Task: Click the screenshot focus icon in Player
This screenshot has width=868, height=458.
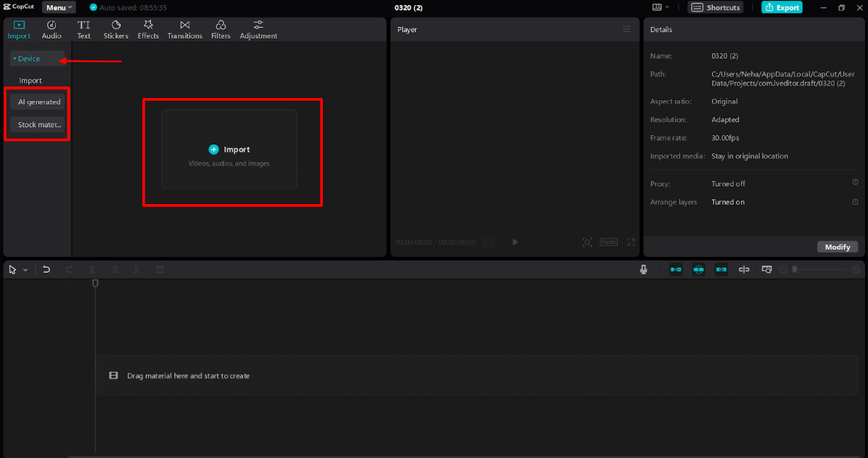Action: 587,242
